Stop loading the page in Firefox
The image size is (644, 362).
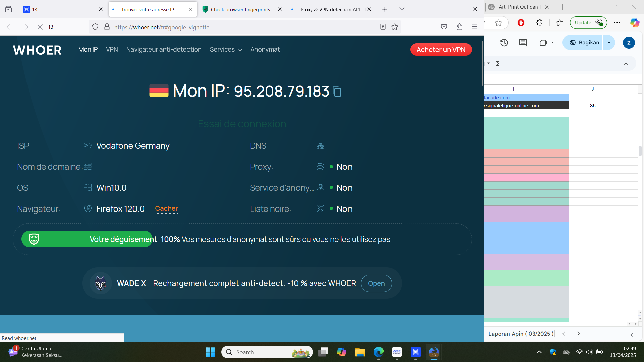40,27
